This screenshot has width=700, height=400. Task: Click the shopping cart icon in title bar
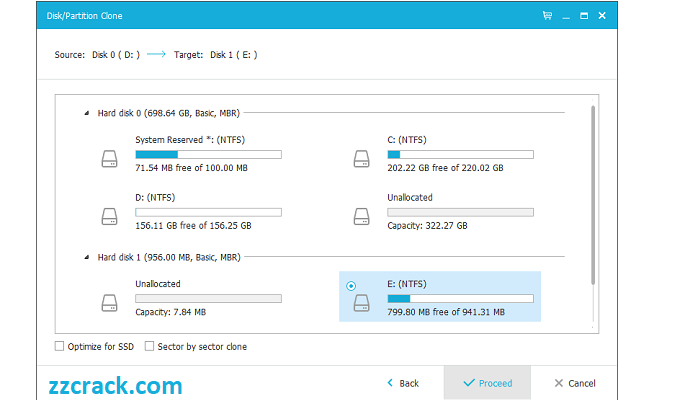pos(547,16)
